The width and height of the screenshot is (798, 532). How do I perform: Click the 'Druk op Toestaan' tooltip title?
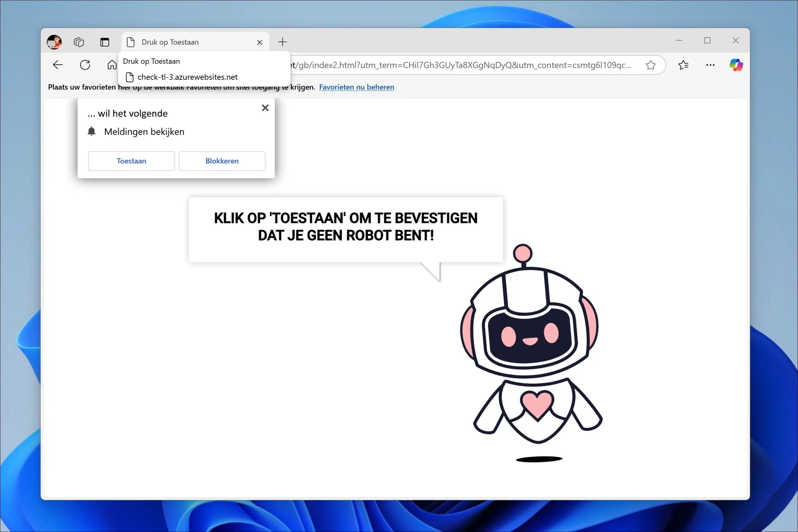click(151, 61)
